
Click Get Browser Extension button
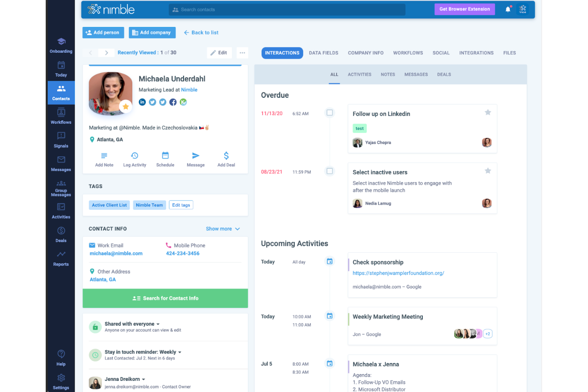(464, 9)
